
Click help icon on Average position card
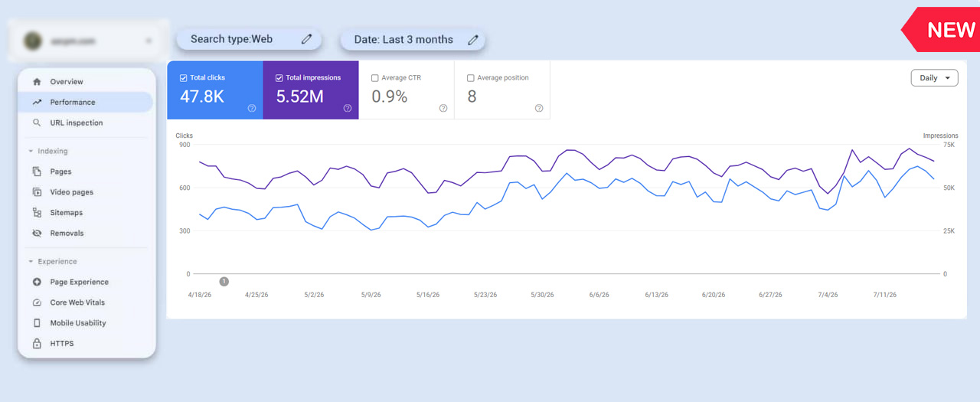[x=538, y=108]
